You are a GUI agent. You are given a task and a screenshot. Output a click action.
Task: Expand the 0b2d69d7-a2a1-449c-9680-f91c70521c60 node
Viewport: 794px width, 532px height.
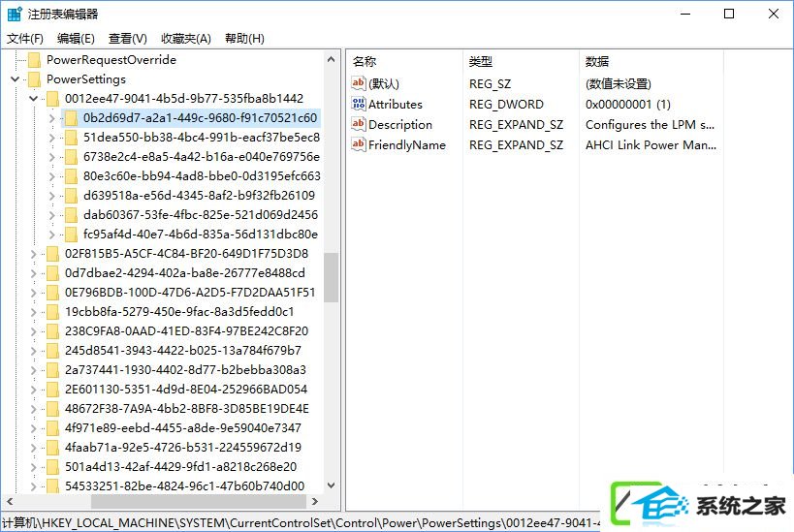(x=51, y=118)
